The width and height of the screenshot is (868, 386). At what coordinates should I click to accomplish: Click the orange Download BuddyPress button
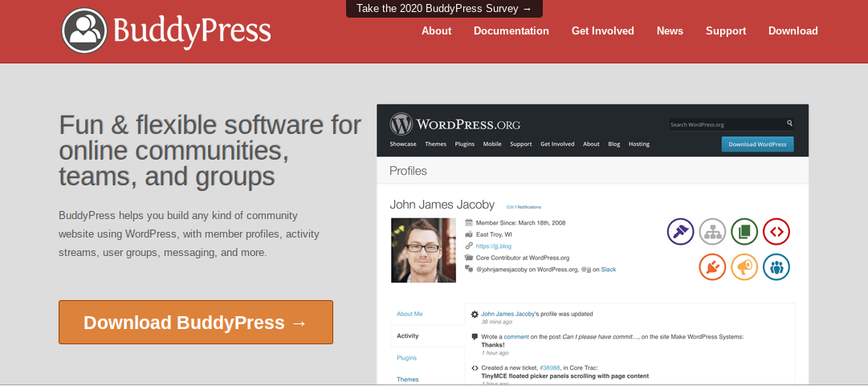click(196, 323)
